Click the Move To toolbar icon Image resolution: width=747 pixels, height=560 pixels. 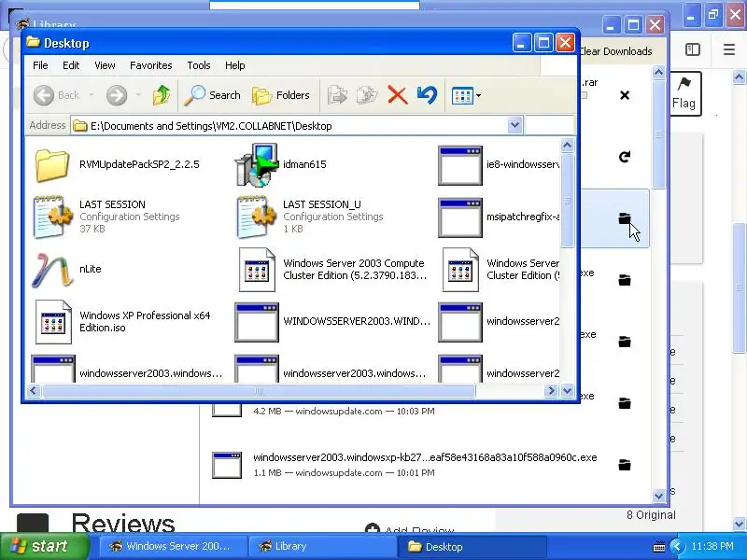point(337,95)
